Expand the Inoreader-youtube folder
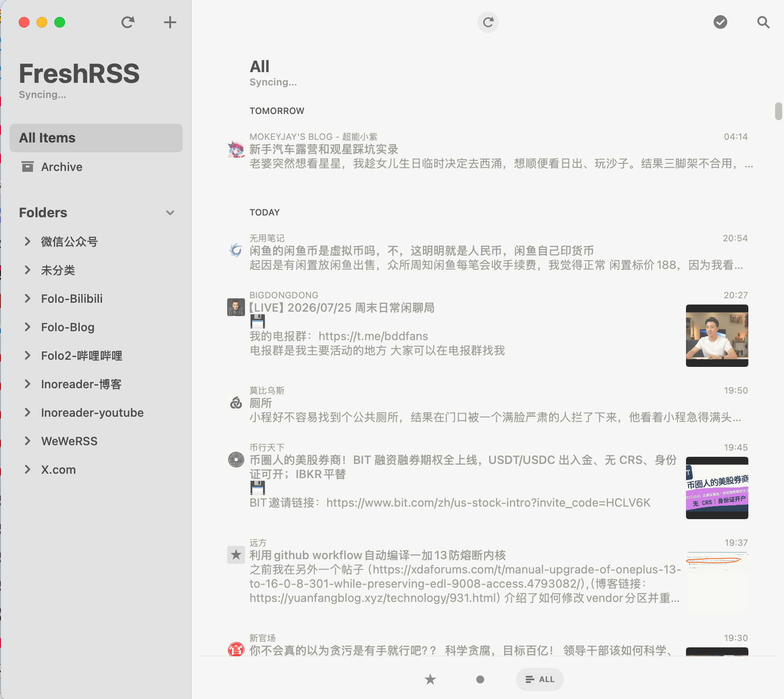This screenshot has height=699, width=784. (28, 412)
